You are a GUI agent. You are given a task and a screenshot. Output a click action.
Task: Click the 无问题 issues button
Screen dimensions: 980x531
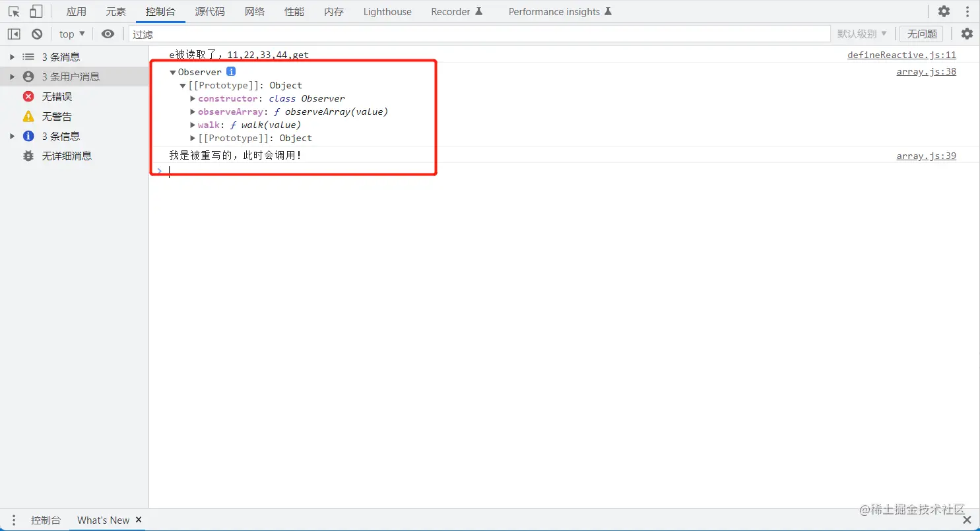[922, 34]
